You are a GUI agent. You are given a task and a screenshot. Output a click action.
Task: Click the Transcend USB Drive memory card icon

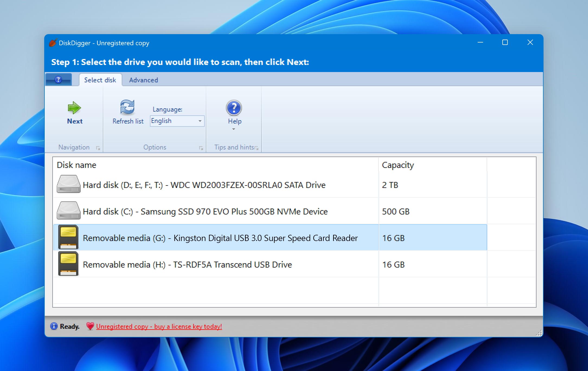click(x=68, y=264)
